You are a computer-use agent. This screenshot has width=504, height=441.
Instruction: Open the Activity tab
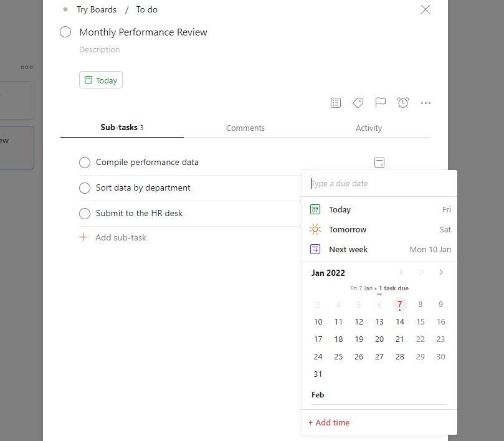pyautogui.click(x=369, y=128)
